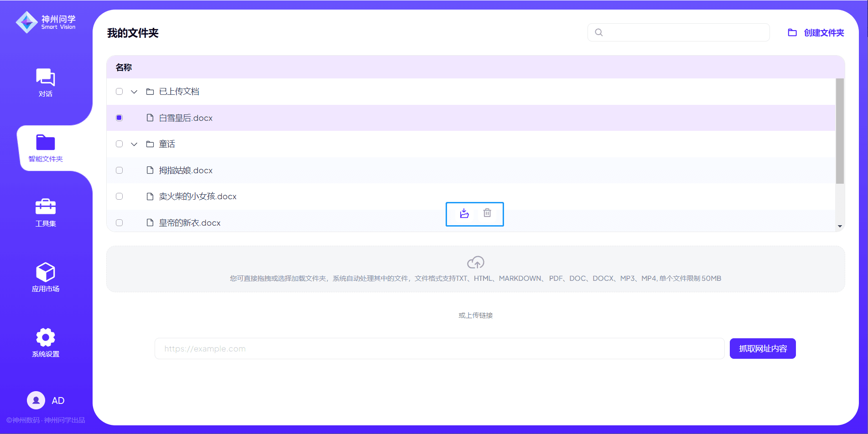Check the 拇指姑娘.docx checkbox
The width and height of the screenshot is (868, 434).
click(120, 170)
